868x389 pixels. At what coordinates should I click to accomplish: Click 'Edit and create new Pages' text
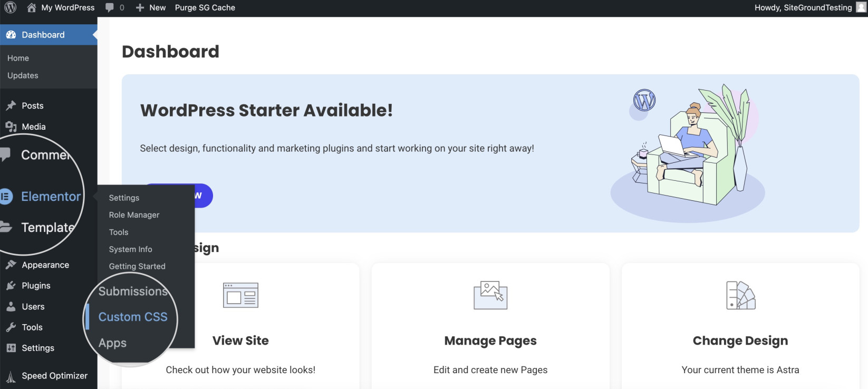[x=490, y=370]
